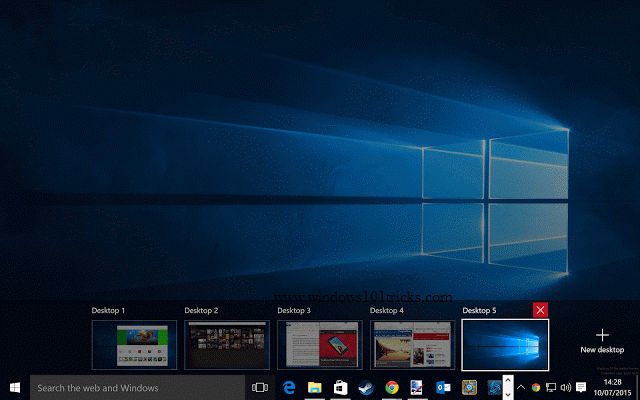Switch to Desktop 3

[x=320, y=345]
